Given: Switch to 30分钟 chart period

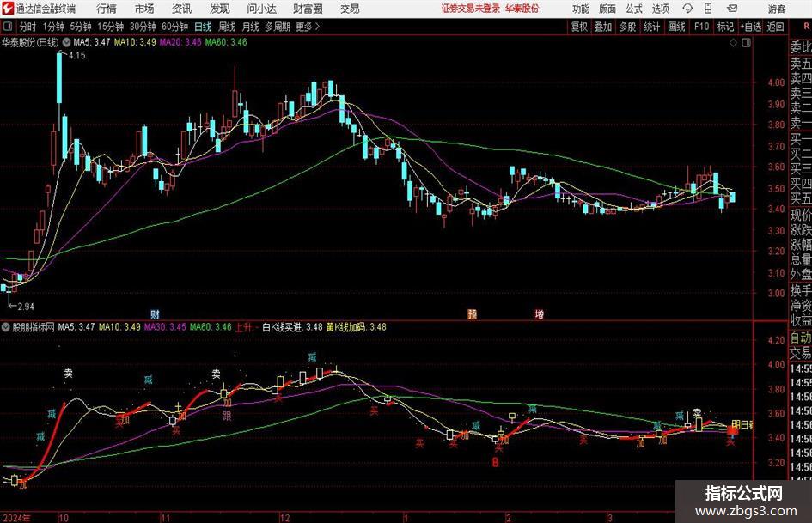Looking at the screenshot, I should coord(143,27).
